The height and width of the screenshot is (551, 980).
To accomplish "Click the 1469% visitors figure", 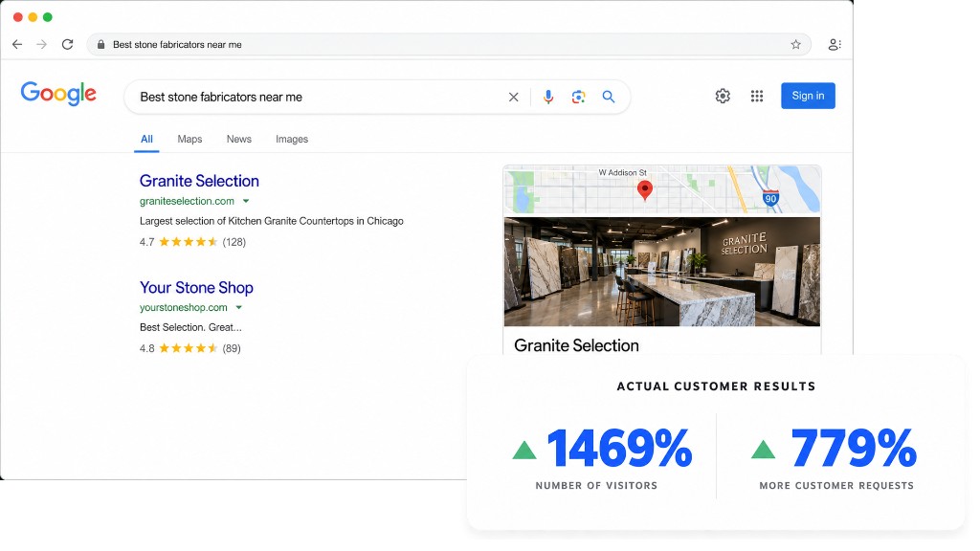I will 620,448.
